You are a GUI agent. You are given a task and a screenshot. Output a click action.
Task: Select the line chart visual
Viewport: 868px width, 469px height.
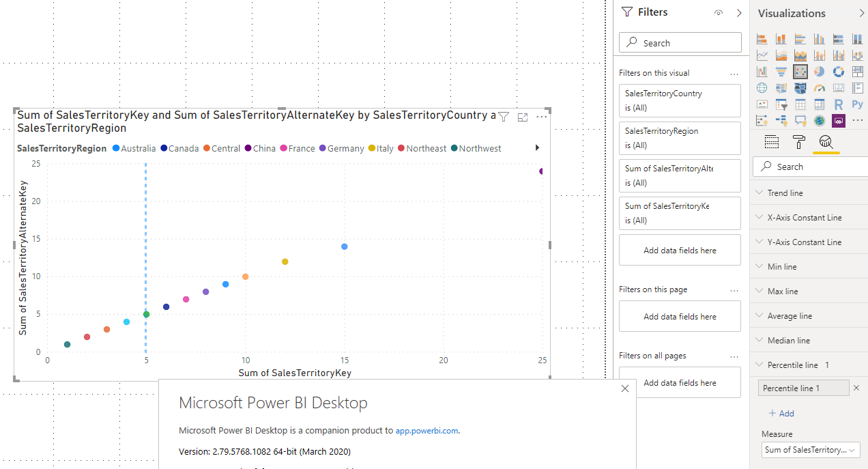[762, 55]
